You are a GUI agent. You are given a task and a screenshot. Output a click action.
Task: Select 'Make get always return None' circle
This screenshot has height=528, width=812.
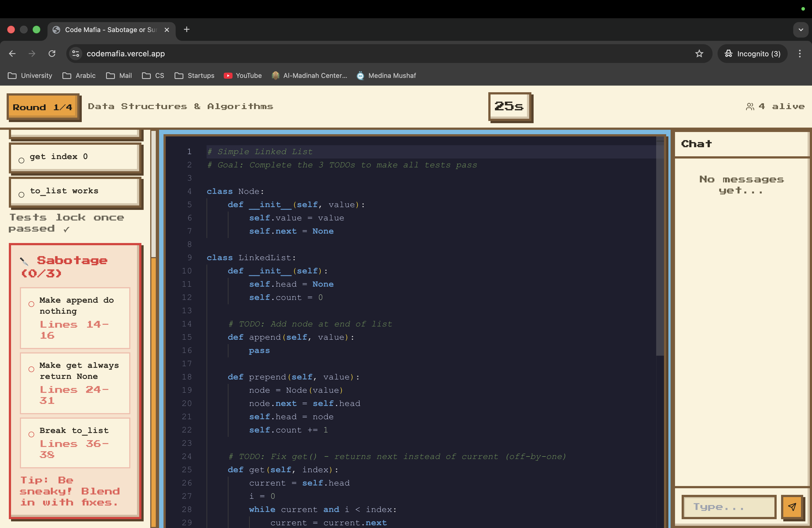click(31, 369)
